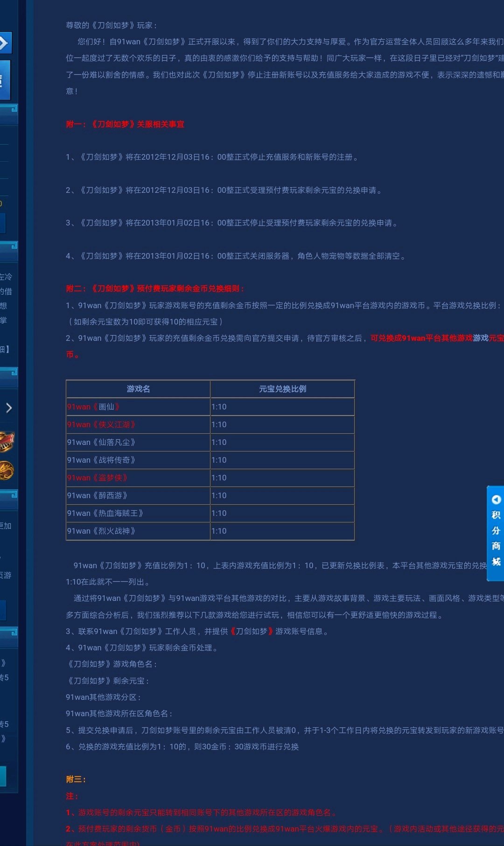Select the 91wan《仙落凡尘》table cell
The height and width of the screenshot is (846, 504).
[x=138, y=442]
